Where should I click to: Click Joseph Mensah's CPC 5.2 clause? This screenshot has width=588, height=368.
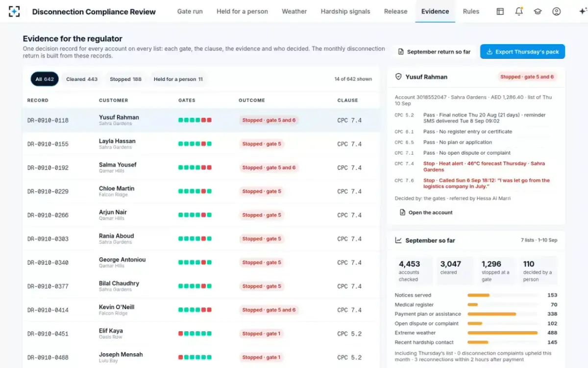click(x=349, y=357)
